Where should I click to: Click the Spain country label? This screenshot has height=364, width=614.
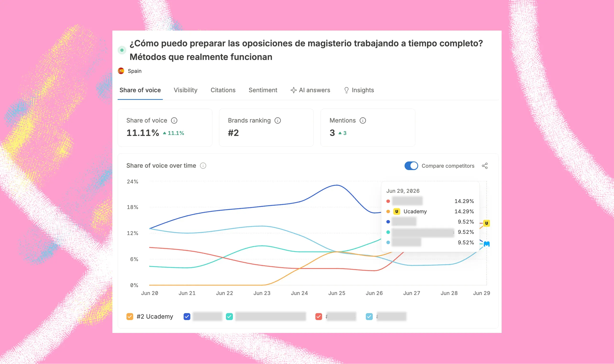(x=135, y=71)
